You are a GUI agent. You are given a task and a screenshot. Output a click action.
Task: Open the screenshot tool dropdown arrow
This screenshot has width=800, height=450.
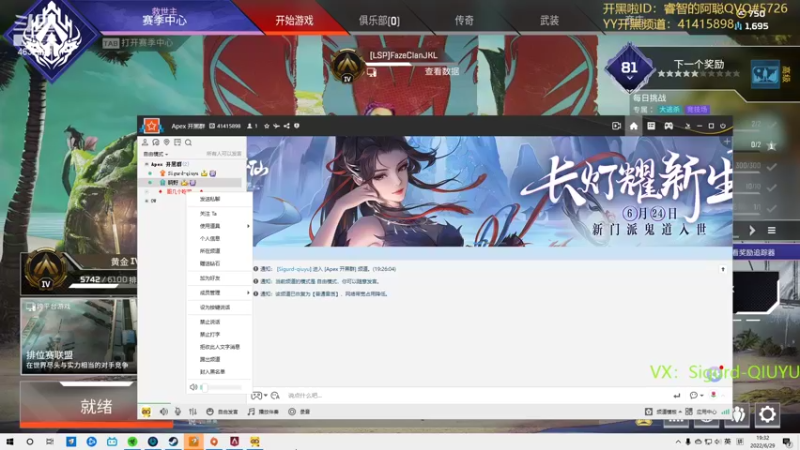click(265, 396)
